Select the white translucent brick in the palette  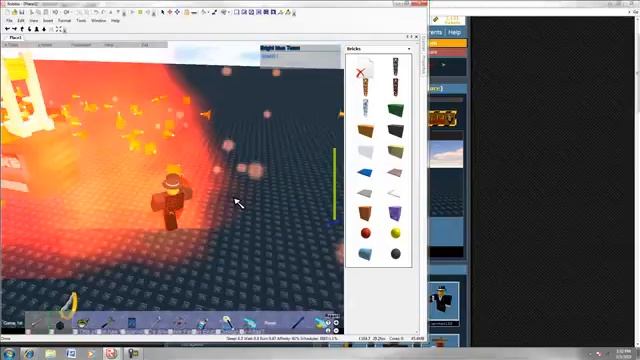tap(365, 151)
